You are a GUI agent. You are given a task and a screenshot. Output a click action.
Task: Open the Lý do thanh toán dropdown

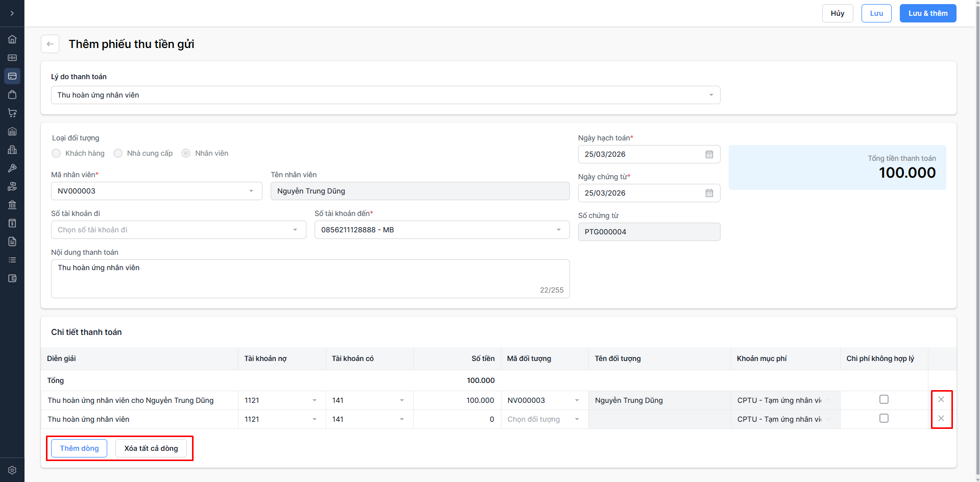point(386,95)
